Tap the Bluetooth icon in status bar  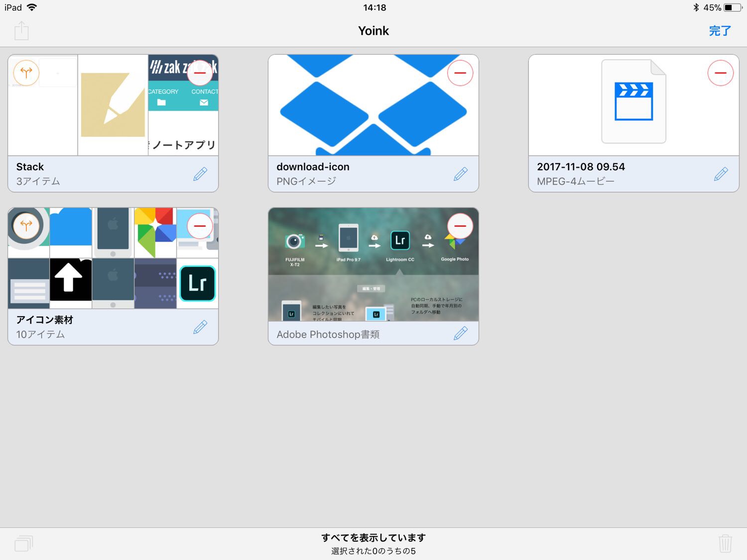[696, 7]
